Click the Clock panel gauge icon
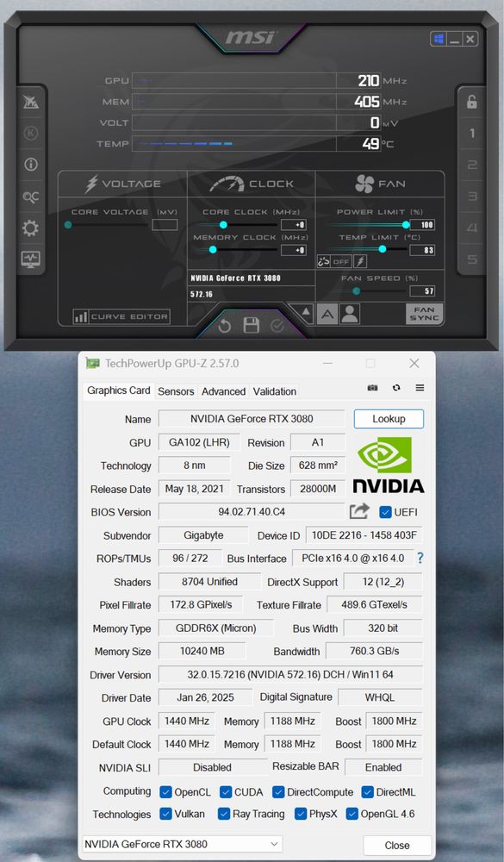 coord(227,184)
